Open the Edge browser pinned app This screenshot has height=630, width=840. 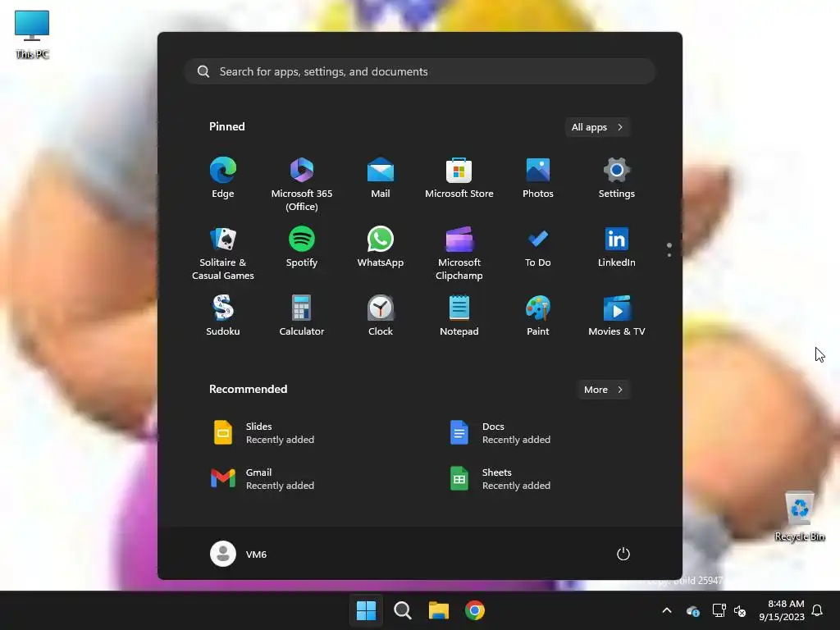pyautogui.click(x=223, y=178)
